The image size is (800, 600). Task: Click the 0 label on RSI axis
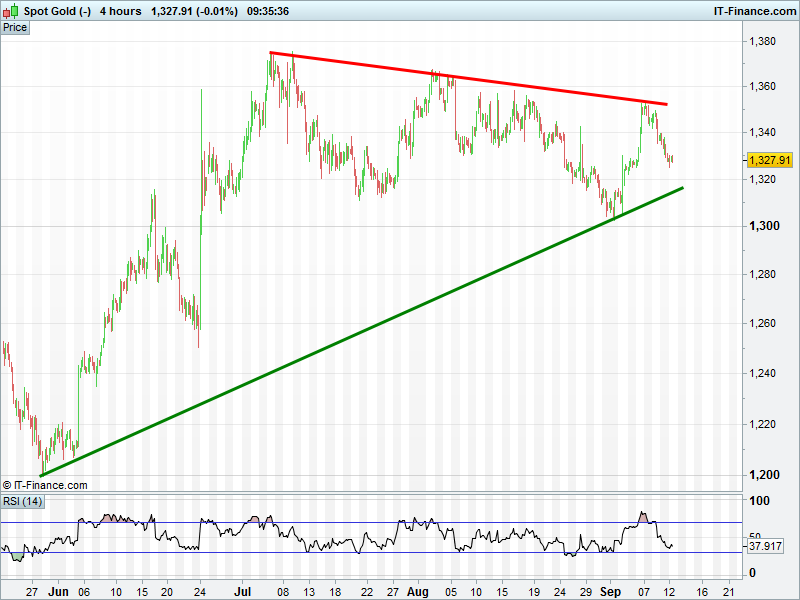(x=752, y=573)
